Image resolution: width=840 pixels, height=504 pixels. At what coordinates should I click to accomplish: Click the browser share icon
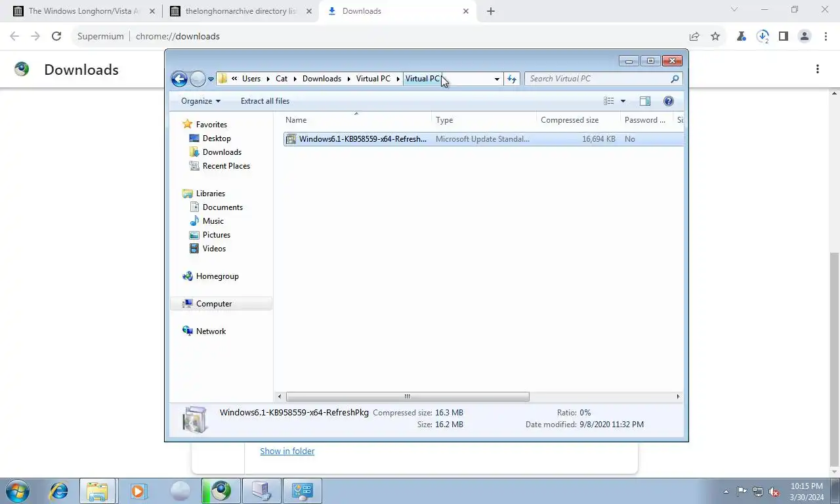694,37
